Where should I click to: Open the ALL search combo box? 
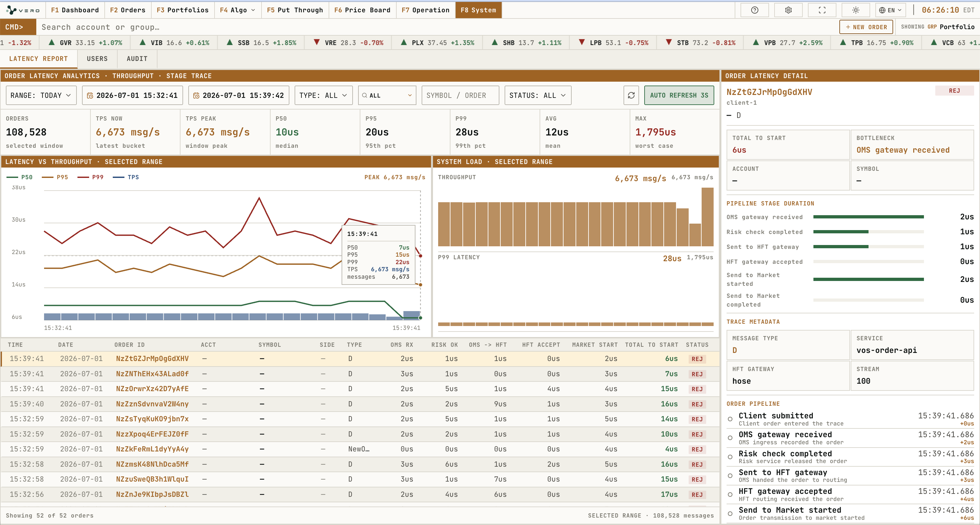(x=387, y=95)
